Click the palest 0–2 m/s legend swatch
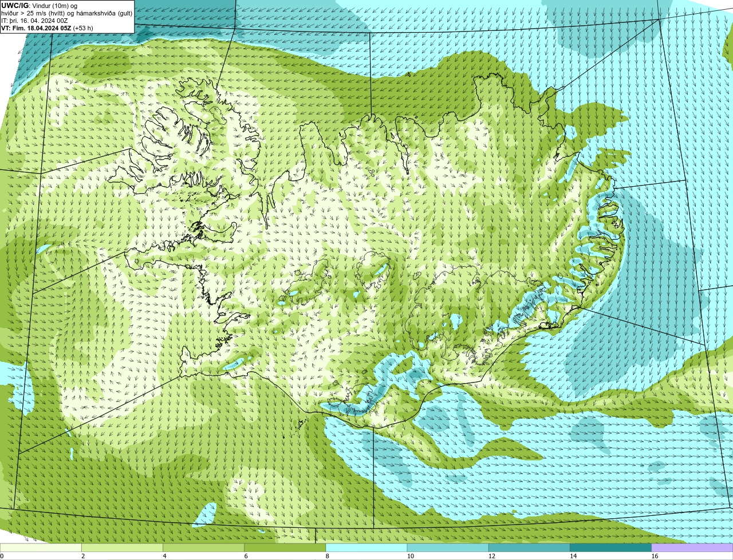The height and width of the screenshot is (560, 733). pyautogui.click(x=41, y=548)
